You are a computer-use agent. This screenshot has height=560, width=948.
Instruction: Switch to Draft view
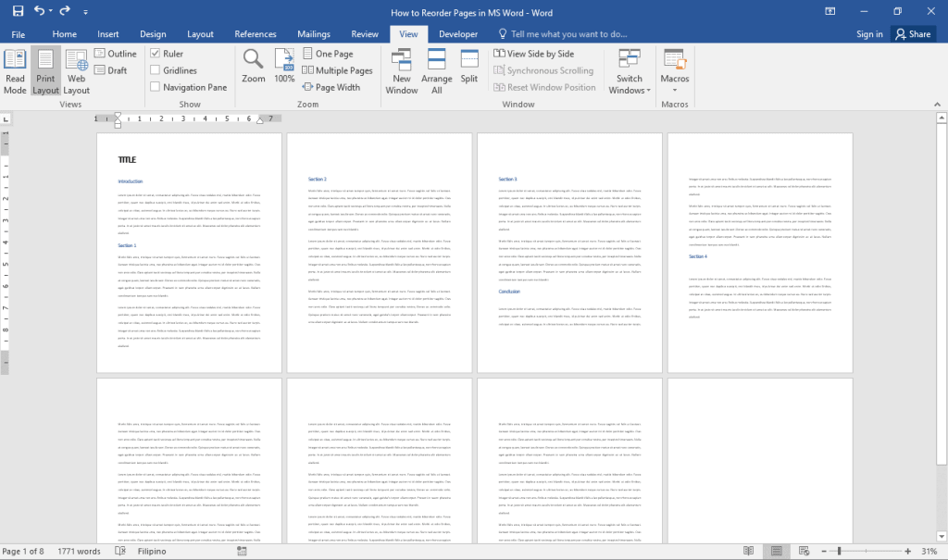[111, 70]
